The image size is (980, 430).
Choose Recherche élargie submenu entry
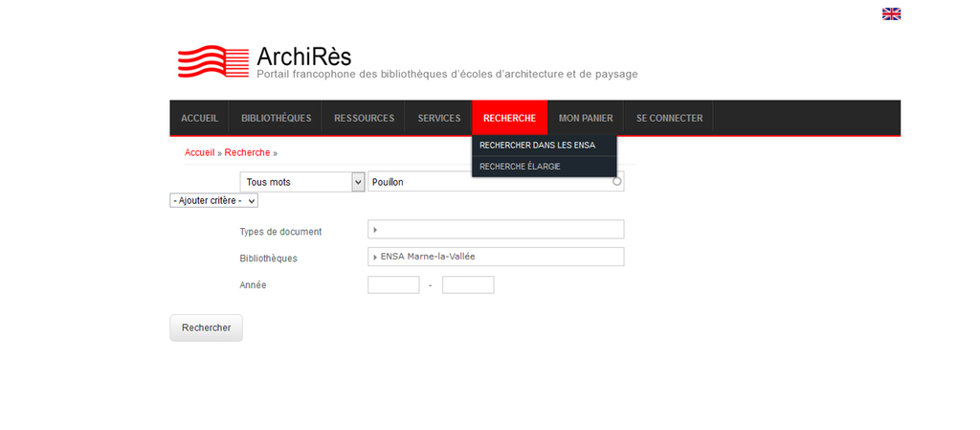point(545,167)
